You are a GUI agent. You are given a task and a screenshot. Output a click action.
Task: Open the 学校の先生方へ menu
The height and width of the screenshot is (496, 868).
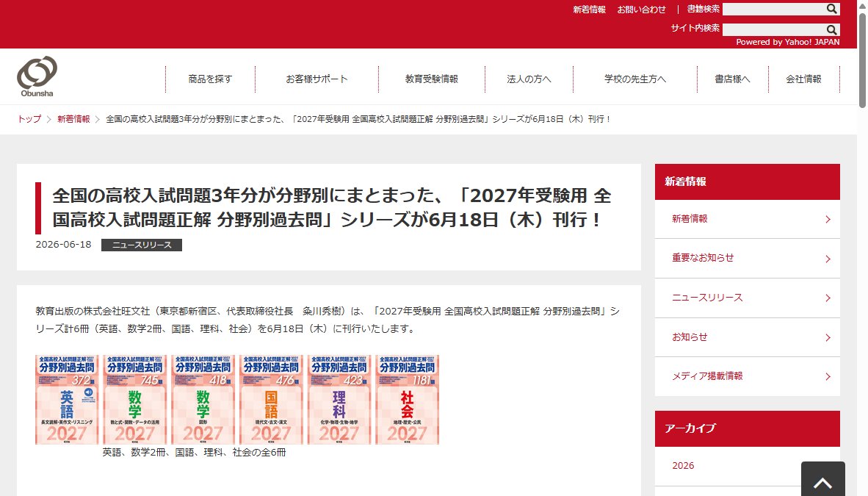(x=635, y=79)
